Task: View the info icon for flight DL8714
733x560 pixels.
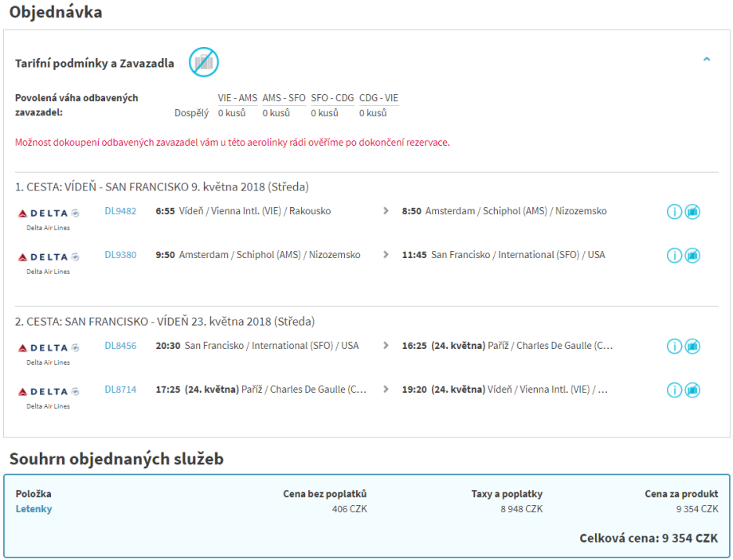Action: [674, 390]
